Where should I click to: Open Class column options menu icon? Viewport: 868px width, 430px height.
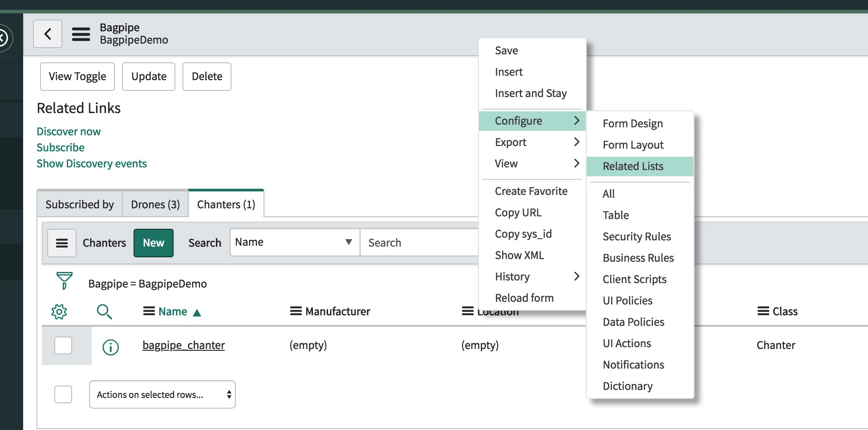coord(763,311)
